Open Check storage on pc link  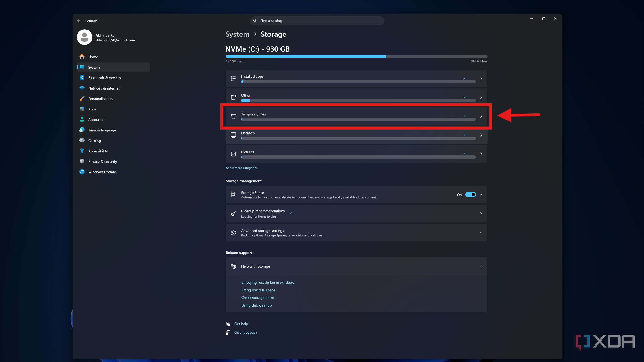[258, 298]
